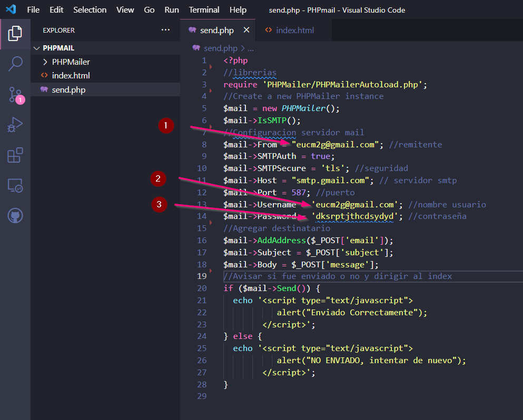Image resolution: width=523 pixels, height=420 pixels.
Task: Fold the region marker near line 18
Action: pyautogui.click(x=211, y=271)
